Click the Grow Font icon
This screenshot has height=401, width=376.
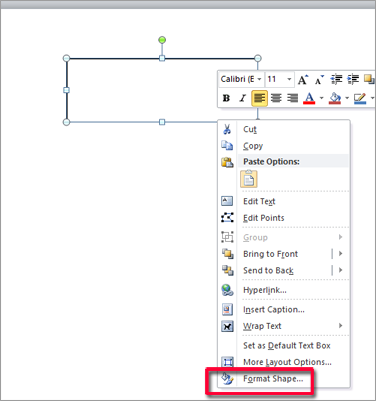(x=303, y=79)
